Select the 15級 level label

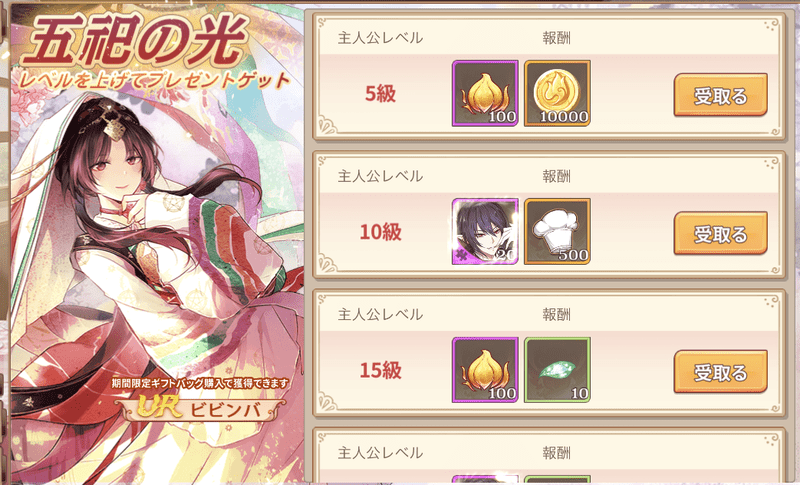click(x=381, y=370)
